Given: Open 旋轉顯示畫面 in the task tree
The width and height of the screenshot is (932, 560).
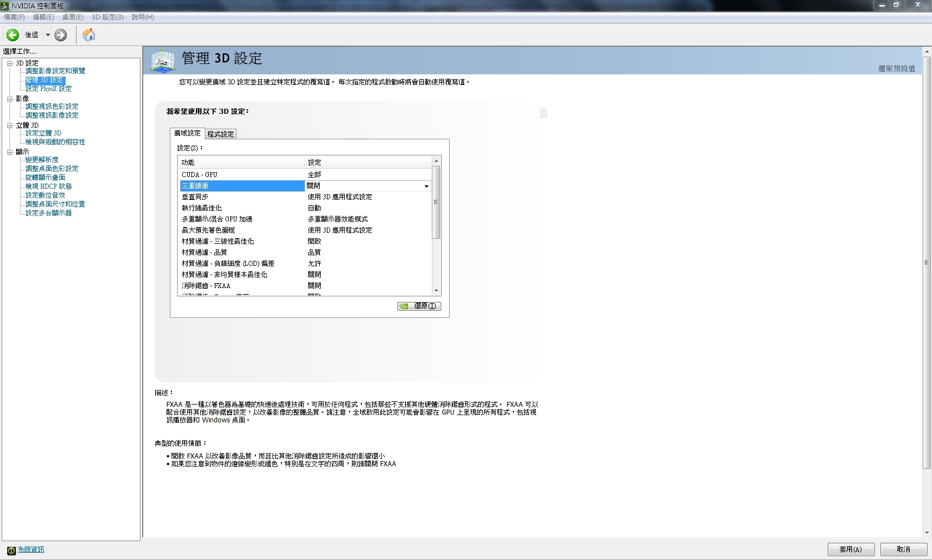Looking at the screenshot, I should (46, 178).
